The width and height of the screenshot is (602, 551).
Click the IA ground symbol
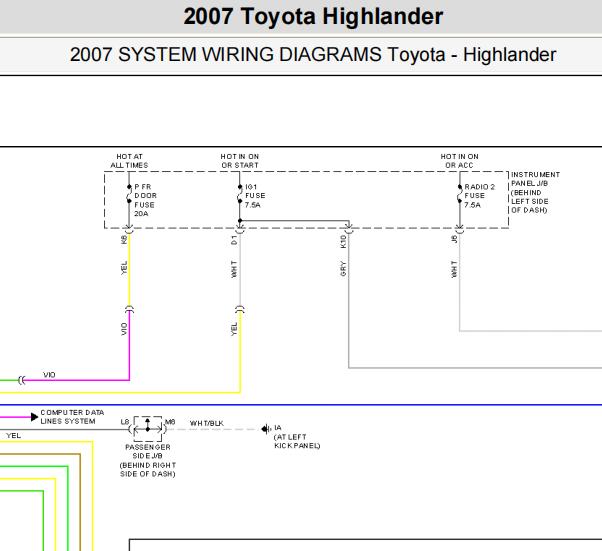pyautogui.click(x=266, y=429)
